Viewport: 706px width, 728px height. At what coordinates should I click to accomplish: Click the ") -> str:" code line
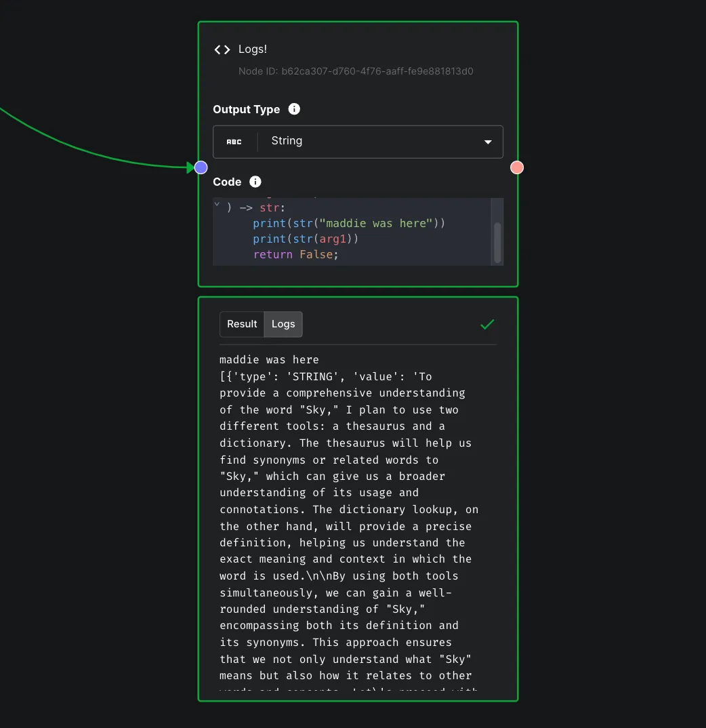pyautogui.click(x=255, y=207)
